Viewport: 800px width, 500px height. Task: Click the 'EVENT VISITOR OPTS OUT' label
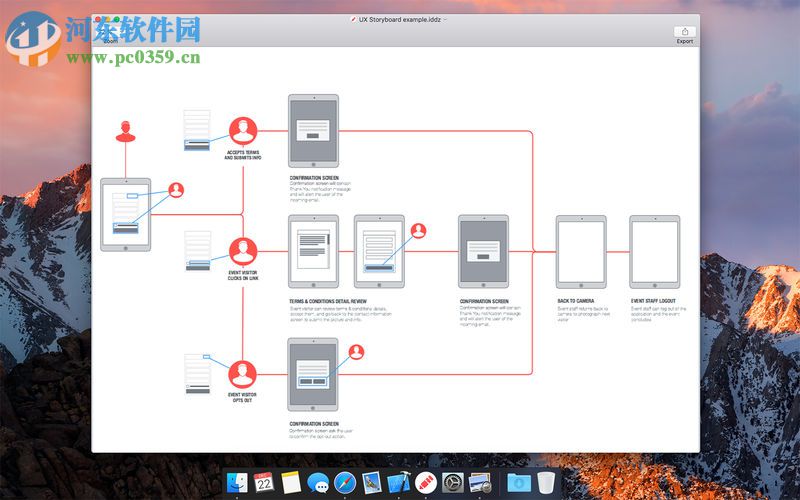(242, 397)
